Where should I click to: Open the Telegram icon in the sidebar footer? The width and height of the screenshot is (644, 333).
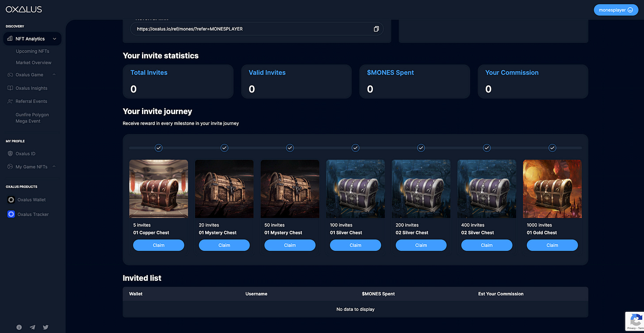(32, 327)
